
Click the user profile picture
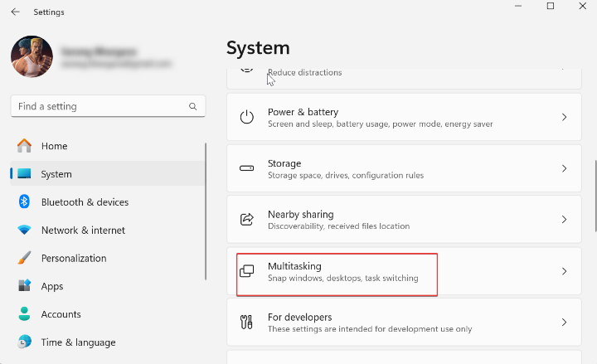(32, 56)
